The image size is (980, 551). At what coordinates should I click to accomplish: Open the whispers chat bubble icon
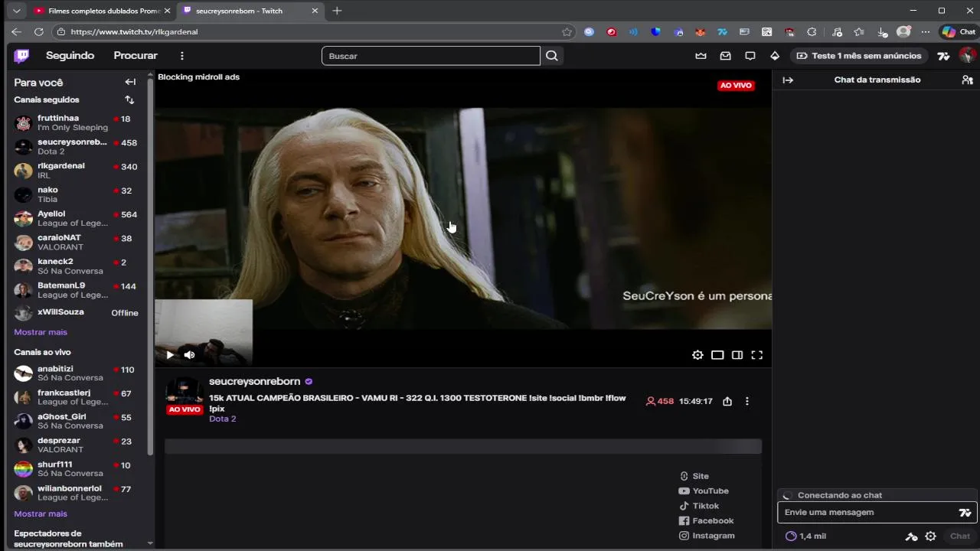[750, 56]
